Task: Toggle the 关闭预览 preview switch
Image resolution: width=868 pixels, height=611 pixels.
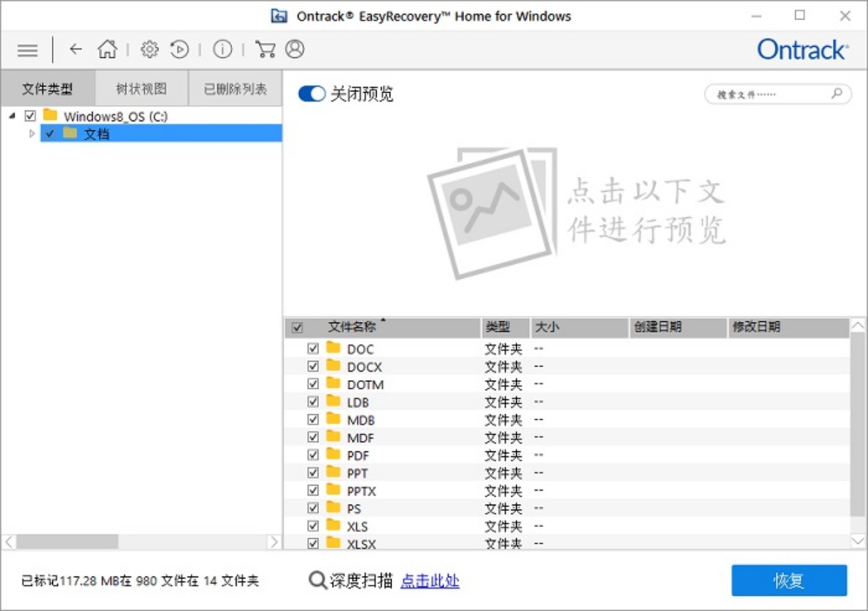Action: tap(312, 94)
